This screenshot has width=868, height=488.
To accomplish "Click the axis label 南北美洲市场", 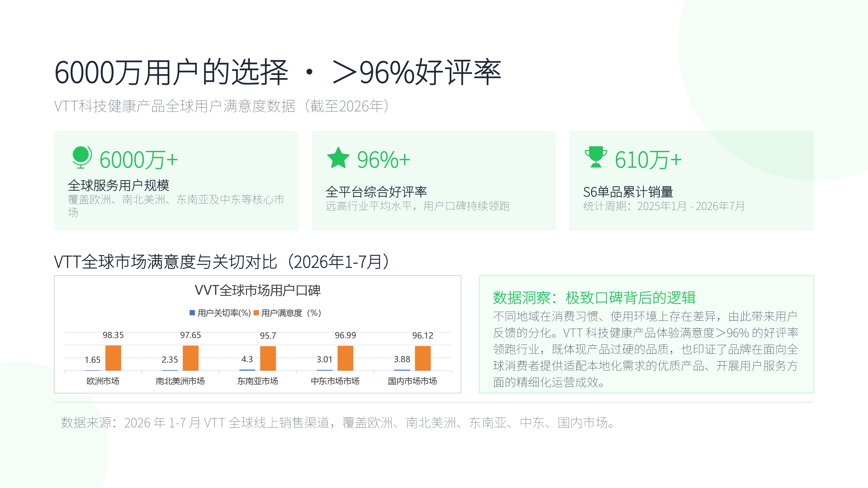I will (180, 381).
